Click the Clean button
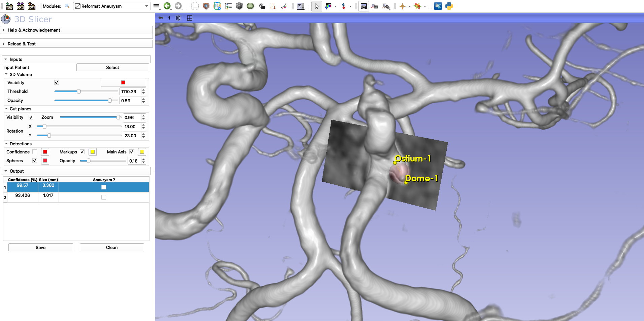The image size is (644, 321). click(112, 247)
